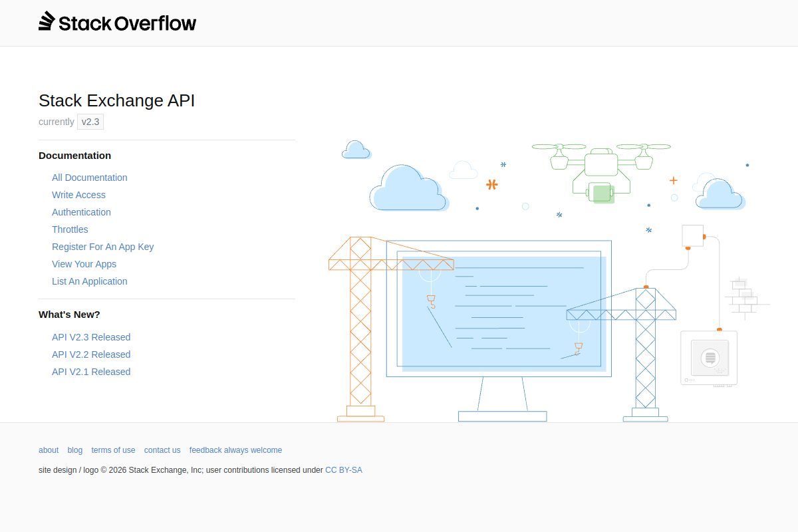Click Register For An App Key
The width and height of the screenshot is (798, 532).
click(103, 247)
